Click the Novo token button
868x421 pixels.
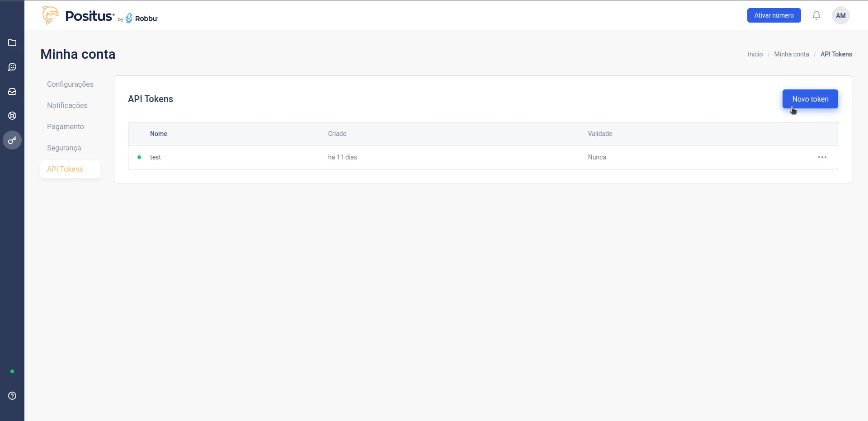pyautogui.click(x=810, y=99)
